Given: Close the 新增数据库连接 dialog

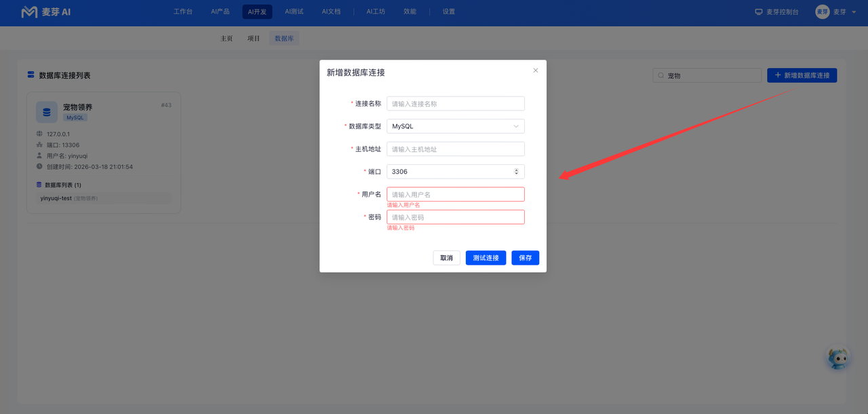Looking at the screenshot, I should [x=536, y=70].
